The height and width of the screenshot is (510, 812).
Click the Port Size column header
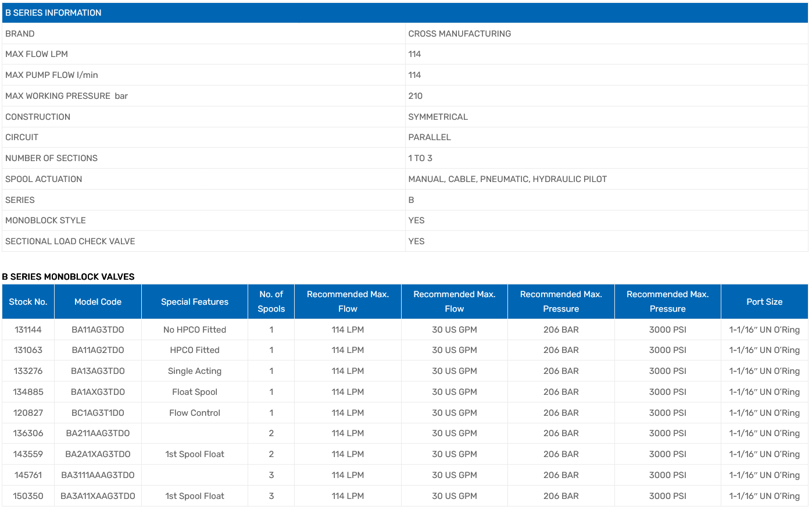[x=764, y=302]
